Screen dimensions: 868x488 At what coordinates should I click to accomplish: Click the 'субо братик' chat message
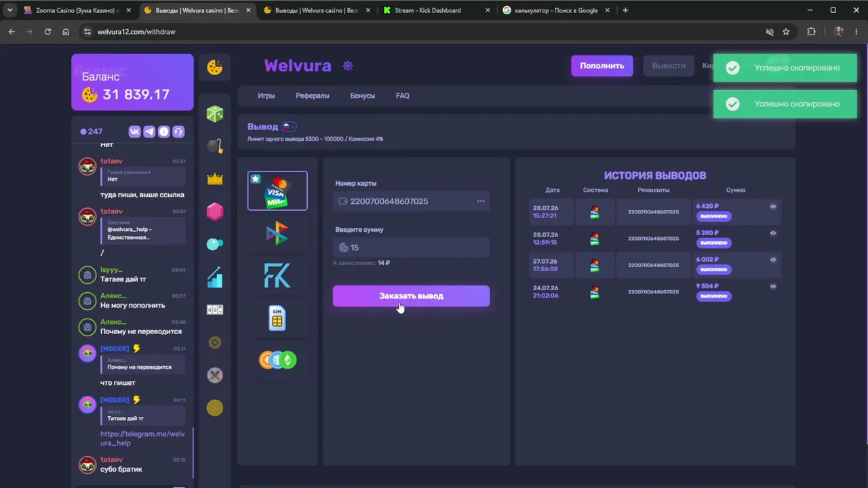point(121,469)
